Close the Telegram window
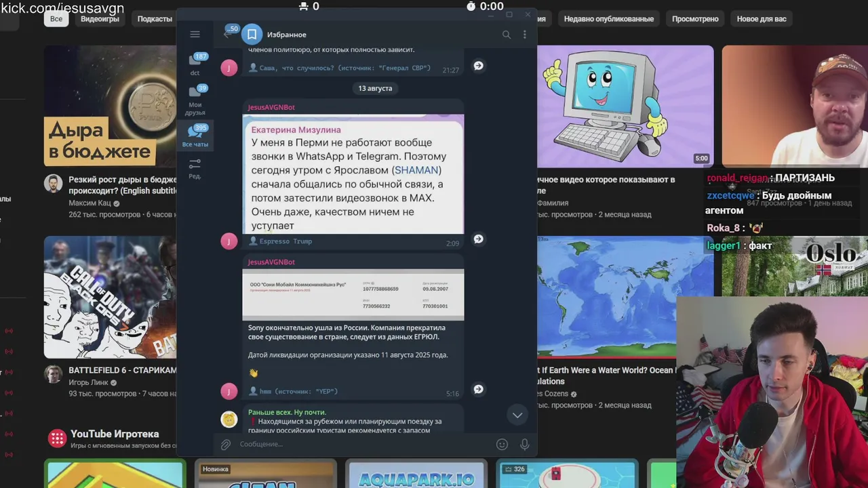The width and height of the screenshot is (868, 488). tap(528, 14)
